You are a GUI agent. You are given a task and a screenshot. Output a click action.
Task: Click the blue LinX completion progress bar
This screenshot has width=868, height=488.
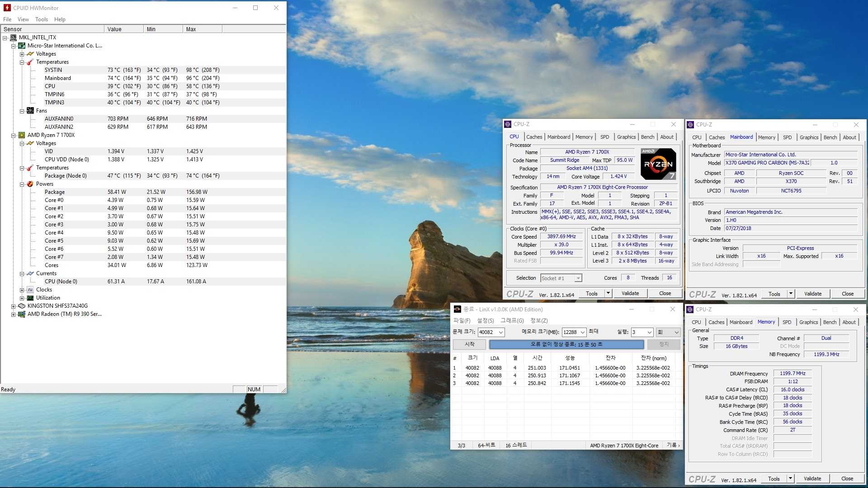pos(566,344)
